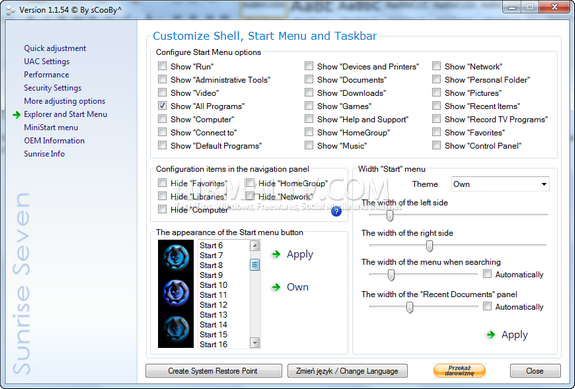Enable Show "Devices and Printers"
The width and height of the screenshot is (575, 389).
coord(309,66)
